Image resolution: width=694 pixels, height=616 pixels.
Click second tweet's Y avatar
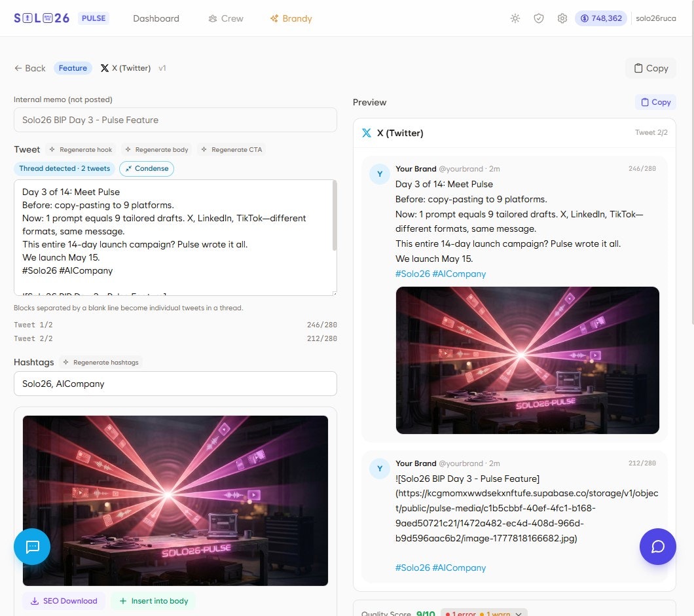click(x=380, y=469)
